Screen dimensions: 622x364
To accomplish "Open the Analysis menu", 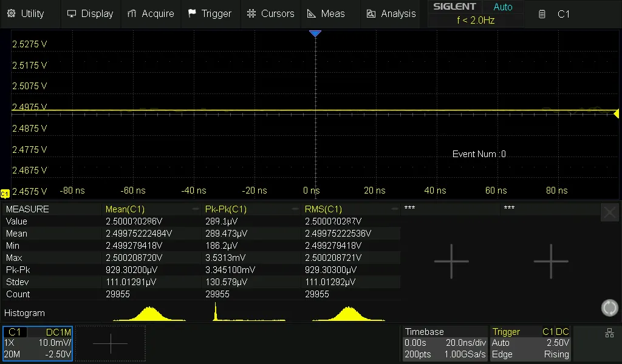I will 391,13.
